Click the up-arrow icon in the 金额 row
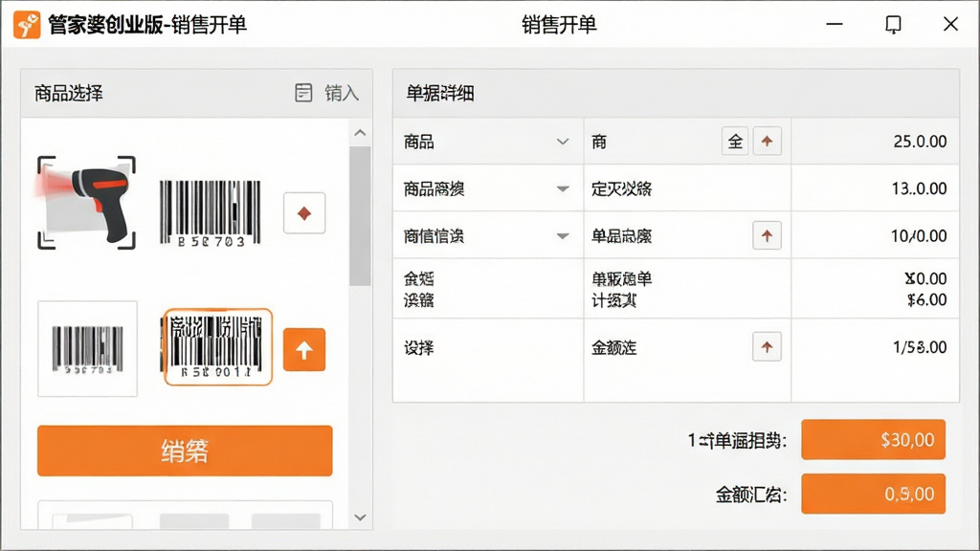This screenshot has width=980, height=551. click(767, 346)
